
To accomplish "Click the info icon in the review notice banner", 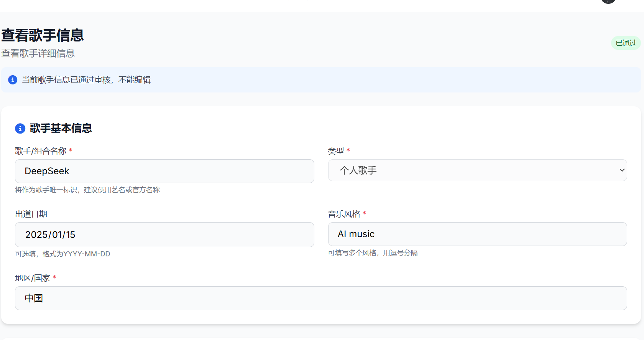I will pyautogui.click(x=13, y=80).
